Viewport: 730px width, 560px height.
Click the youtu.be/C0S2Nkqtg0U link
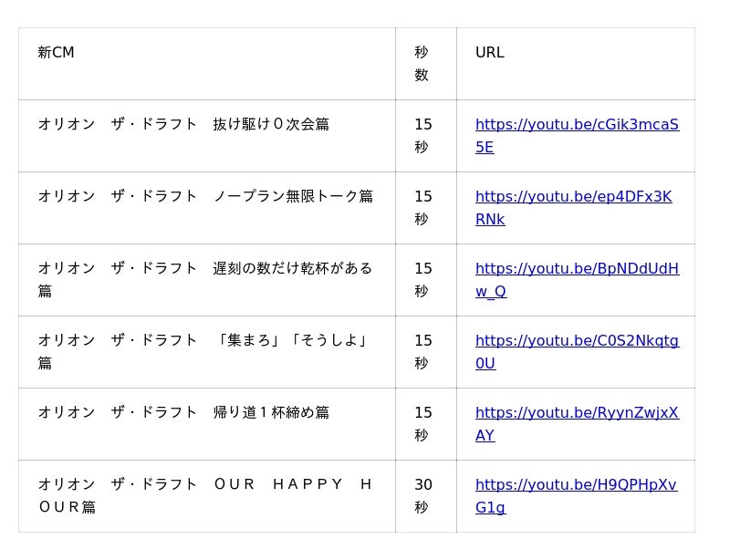click(x=576, y=341)
